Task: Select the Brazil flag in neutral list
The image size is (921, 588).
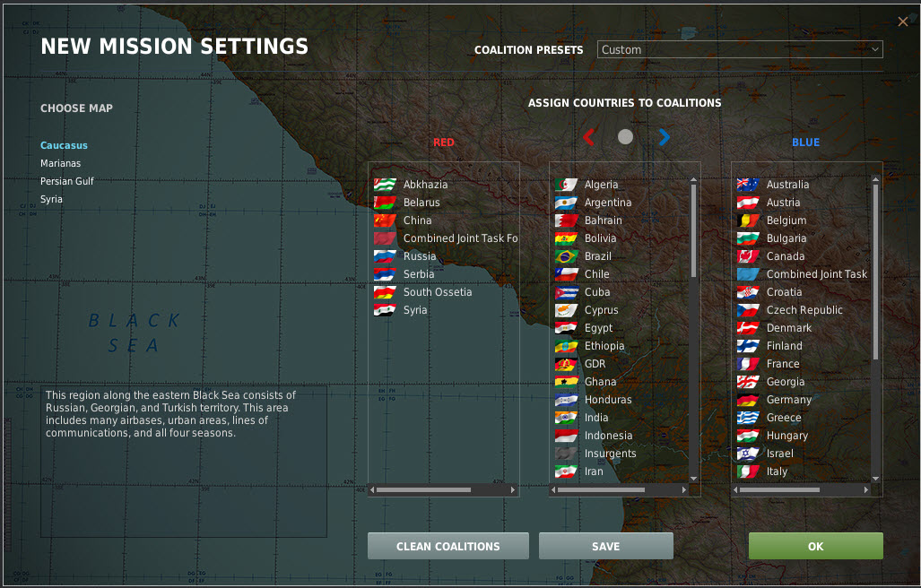Action: click(566, 256)
